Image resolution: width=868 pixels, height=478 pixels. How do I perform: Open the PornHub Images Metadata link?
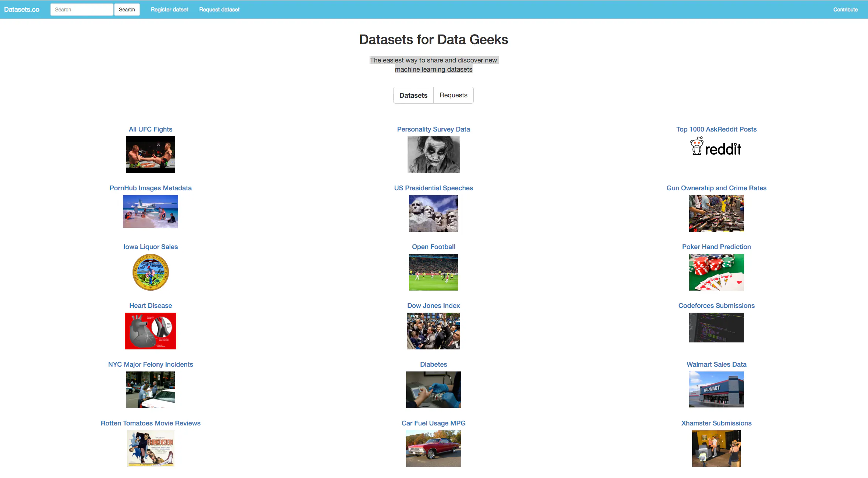click(151, 188)
